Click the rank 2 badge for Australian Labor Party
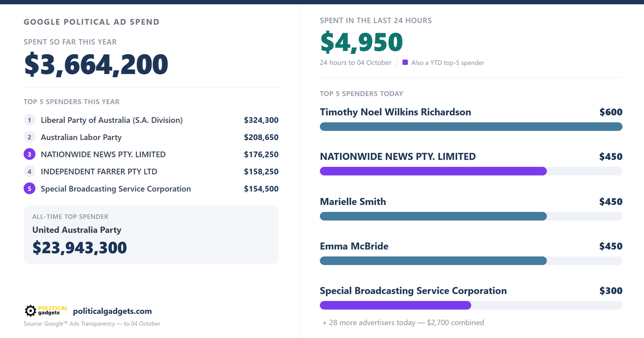Screen dimensions: 644x338 pos(30,137)
